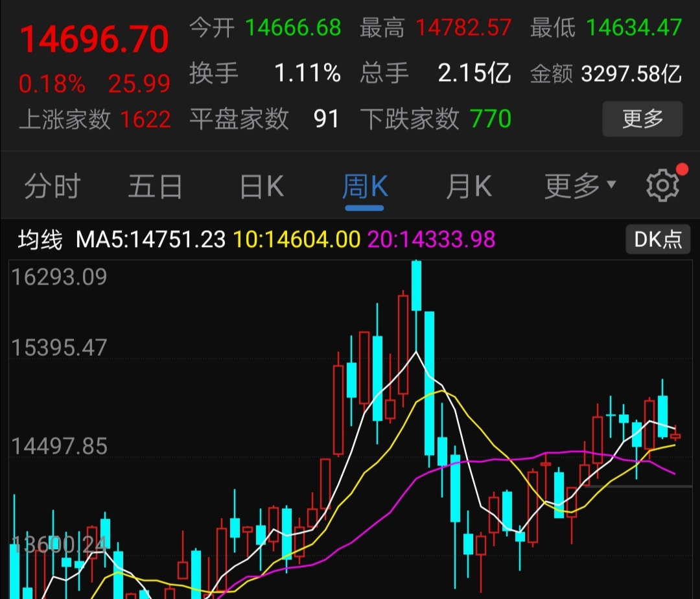This screenshot has width=700, height=599.
Task: Enable DK点 buy-sell signal overlay
Action: (x=657, y=240)
